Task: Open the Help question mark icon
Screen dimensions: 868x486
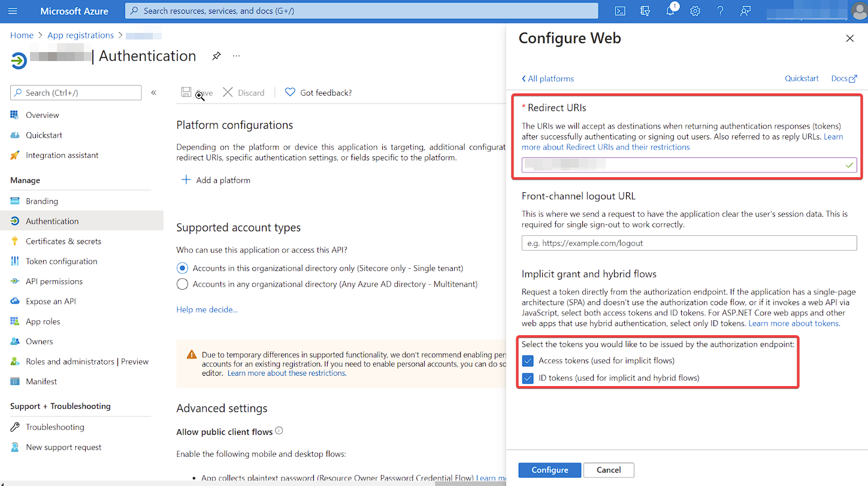Action: click(x=721, y=11)
